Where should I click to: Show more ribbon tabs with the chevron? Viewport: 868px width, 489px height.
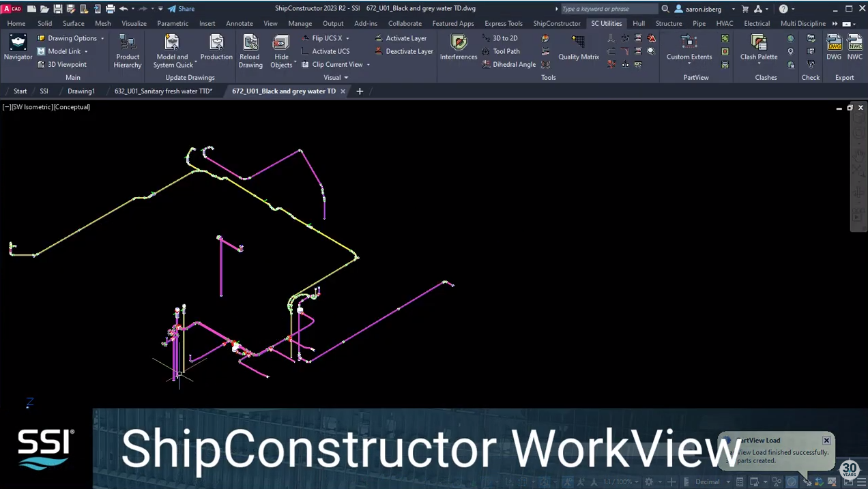[x=835, y=23]
